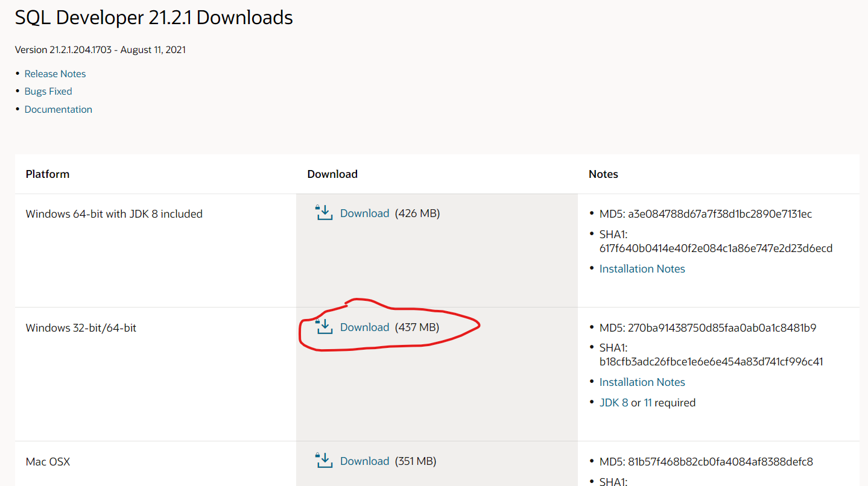
Task: Click MD5 270ba91438750d85faa0ab0a1c8481b9 text
Action: (708, 328)
